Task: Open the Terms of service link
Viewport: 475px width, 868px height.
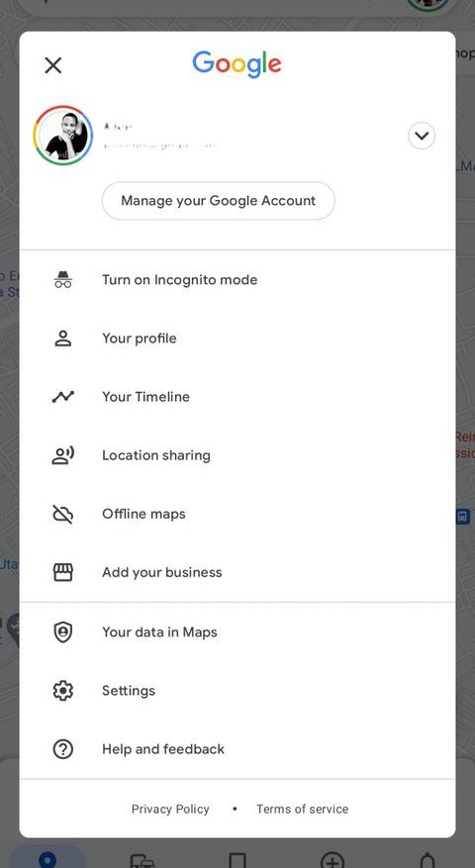Action: click(302, 809)
